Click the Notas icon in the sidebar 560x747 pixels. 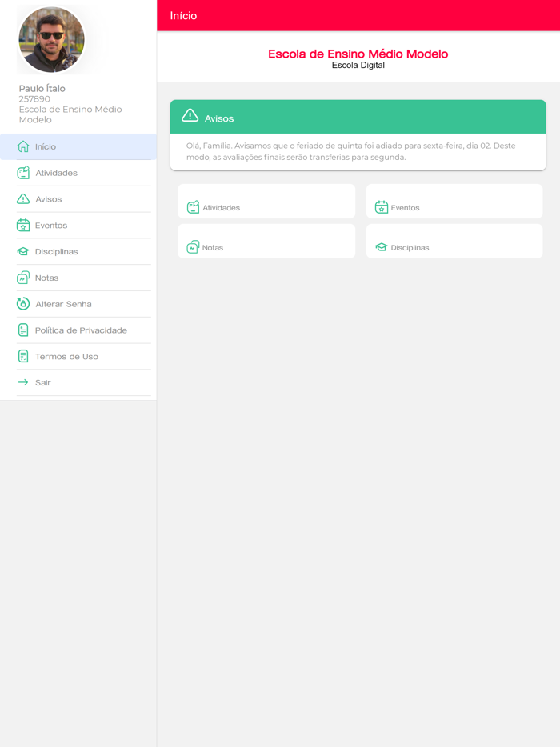pyautogui.click(x=23, y=278)
